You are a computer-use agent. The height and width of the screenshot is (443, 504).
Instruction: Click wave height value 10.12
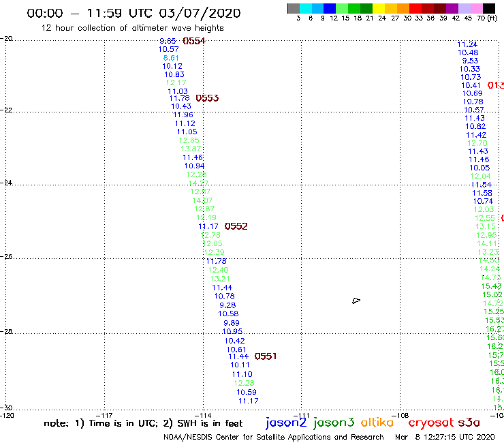pyautogui.click(x=172, y=66)
